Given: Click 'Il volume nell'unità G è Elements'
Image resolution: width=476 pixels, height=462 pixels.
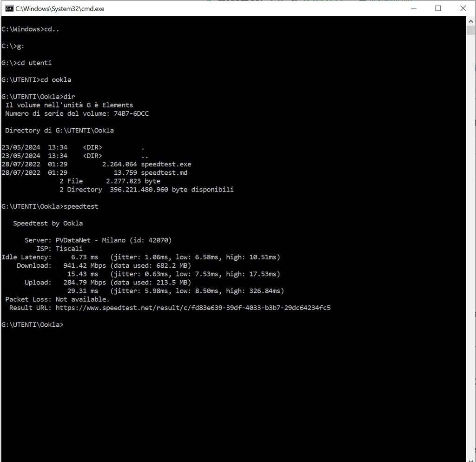Looking at the screenshot, I should click(x=69, y=105).
